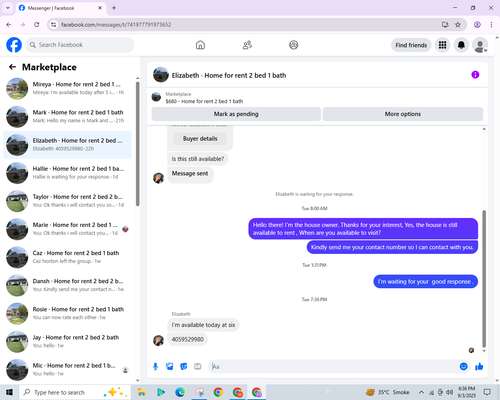Open the Facebook menu grid icon
The image size is (500, 400).
click(442, 45)
